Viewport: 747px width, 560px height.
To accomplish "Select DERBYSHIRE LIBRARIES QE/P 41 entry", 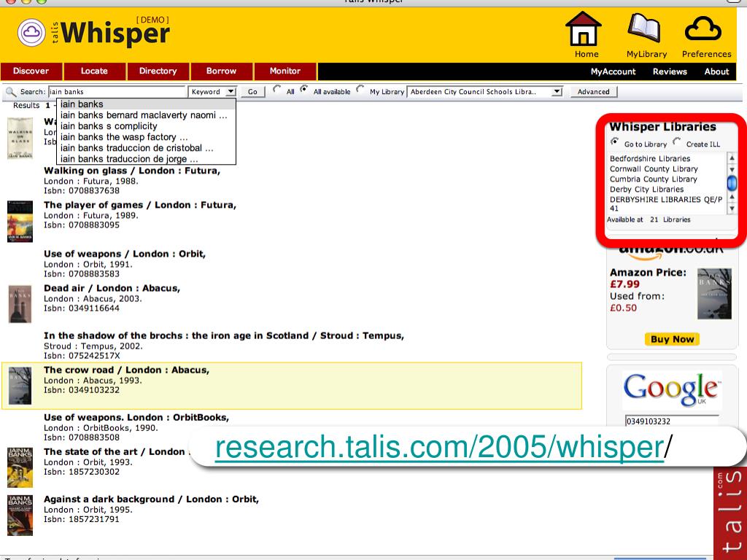I will (666, 204).
